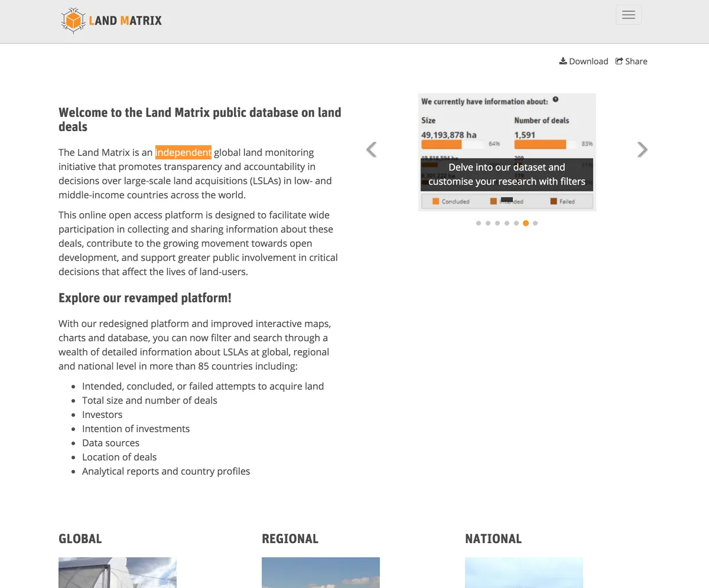Advance to next carousel slide
This screenshot has height=588, width=709.
click(642, 150)
